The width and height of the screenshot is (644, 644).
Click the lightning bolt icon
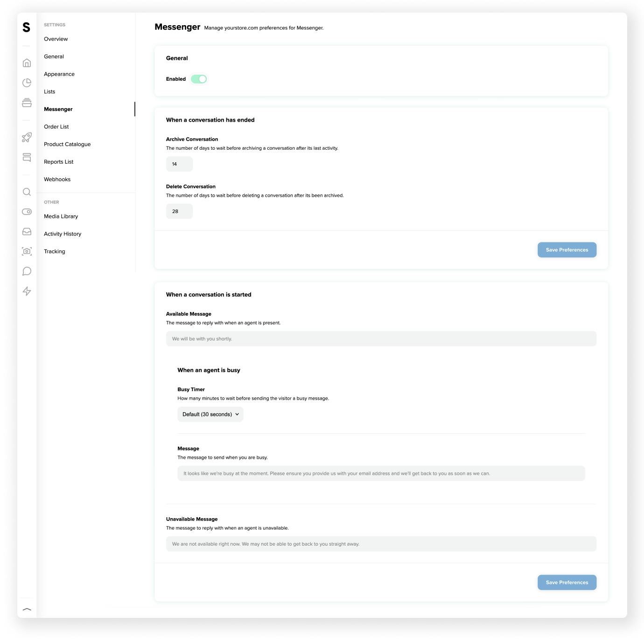[27, 291]
